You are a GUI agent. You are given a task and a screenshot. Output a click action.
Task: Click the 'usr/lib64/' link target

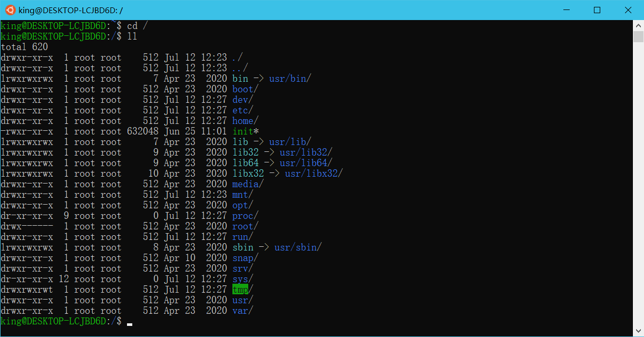(306, 163)
